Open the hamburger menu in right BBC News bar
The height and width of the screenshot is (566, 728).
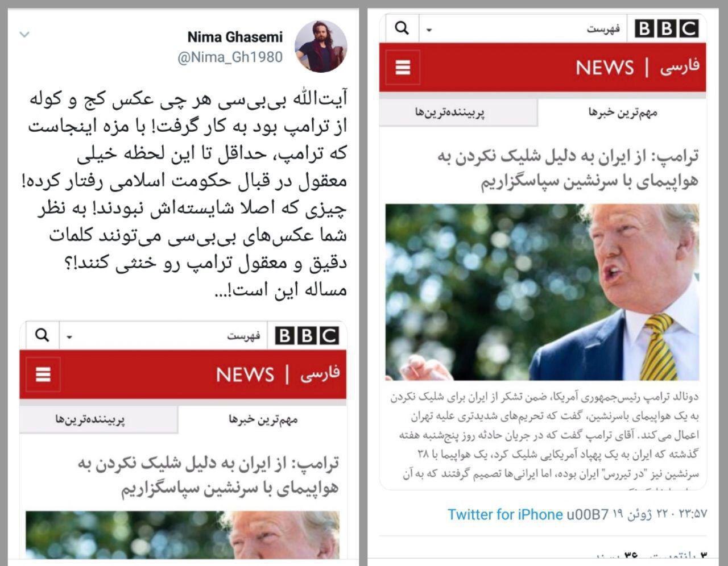403,67
